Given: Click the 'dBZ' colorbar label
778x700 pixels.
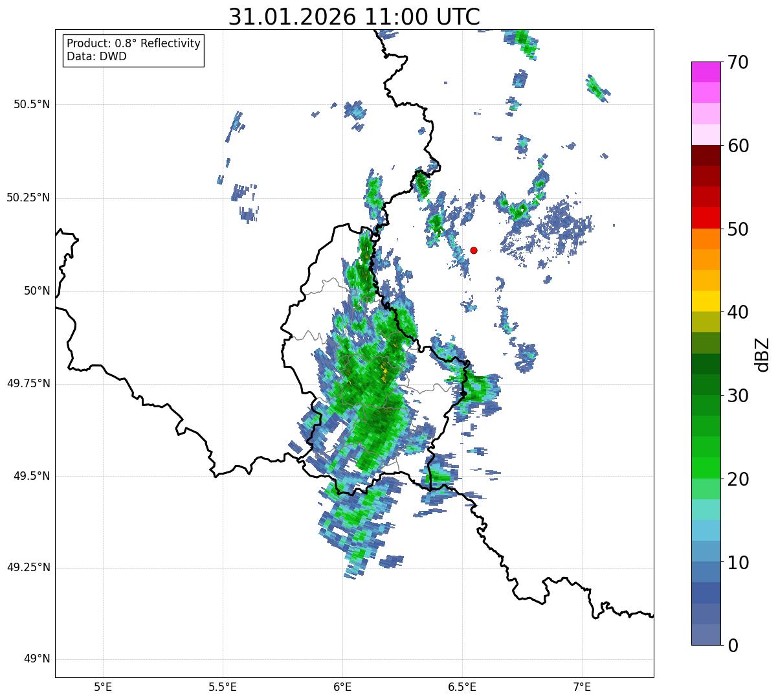Looking at the screenshot, I should click(x=762, y=354).
